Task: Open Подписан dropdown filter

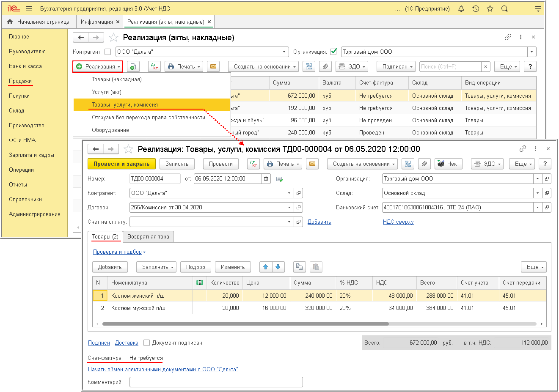Action: point(396,66)
